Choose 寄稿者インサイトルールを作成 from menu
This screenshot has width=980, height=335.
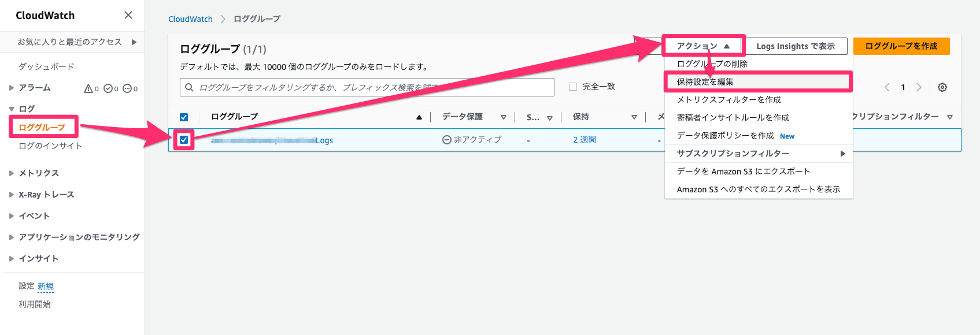[x=759, y=117]
